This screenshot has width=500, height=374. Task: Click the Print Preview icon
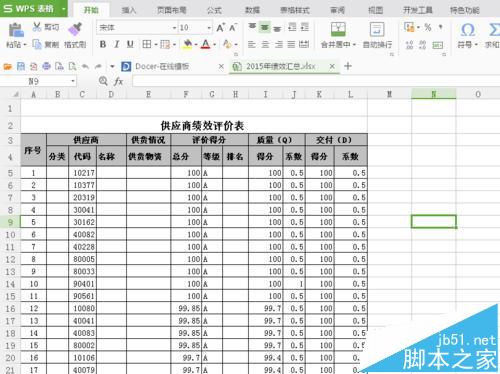(72, 67)
